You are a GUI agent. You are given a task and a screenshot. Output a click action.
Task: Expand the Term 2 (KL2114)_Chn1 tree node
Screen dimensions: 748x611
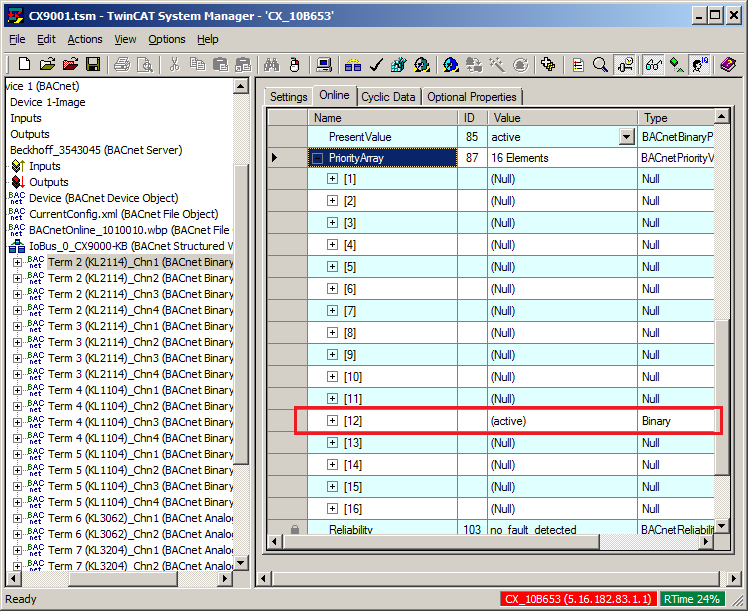point(17,262)
